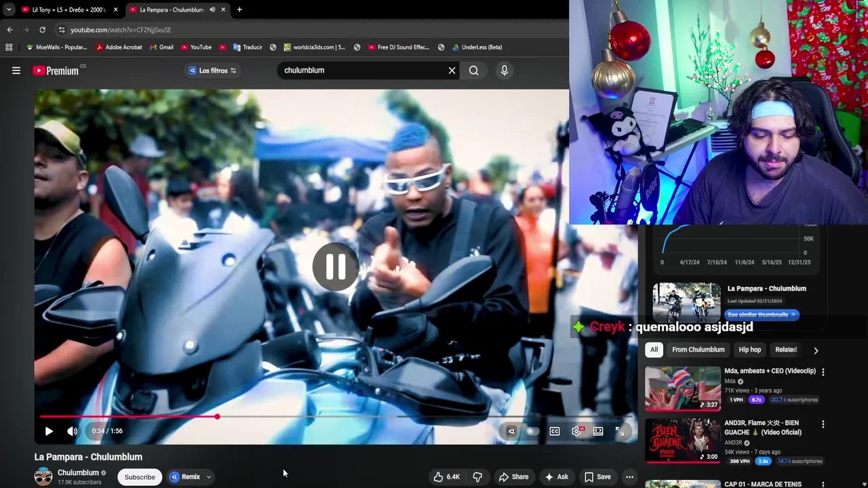Screen dimensions: 868x488
Task: Open tab search dropdown arrow
Action: point(8,9)
